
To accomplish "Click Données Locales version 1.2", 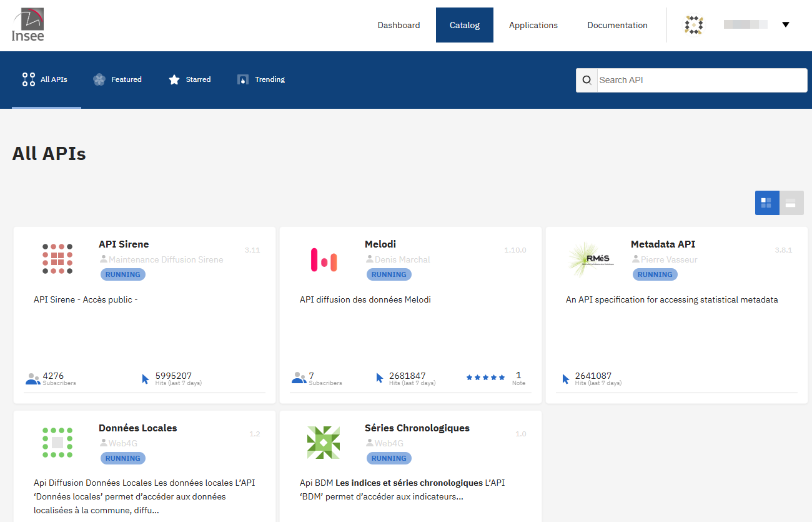I will (x=255, y=434).
